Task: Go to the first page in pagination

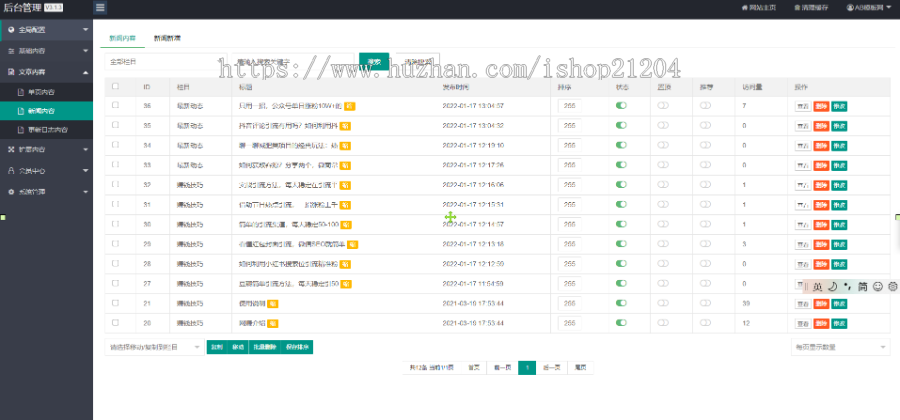Action: point(474,368)
